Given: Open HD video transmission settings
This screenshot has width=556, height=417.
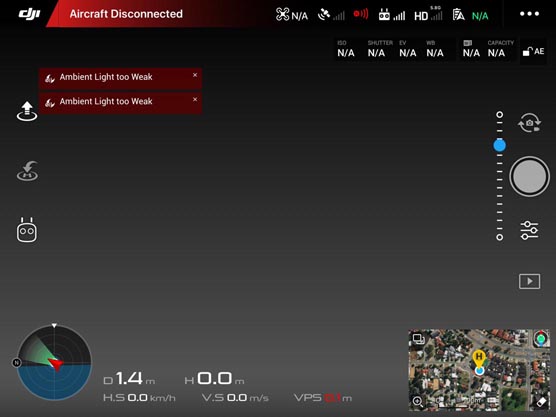Looking at the screenshot, I should click(428, 14).
